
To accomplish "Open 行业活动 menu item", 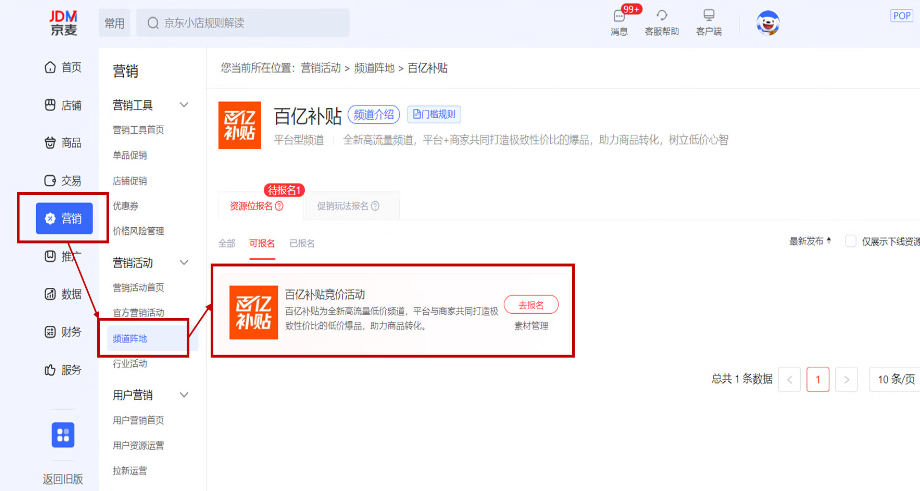I will coord(130,364).
